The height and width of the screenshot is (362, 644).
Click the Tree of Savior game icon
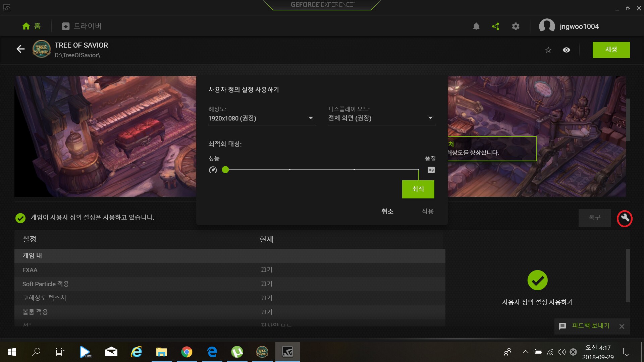[x=41, y=49]
